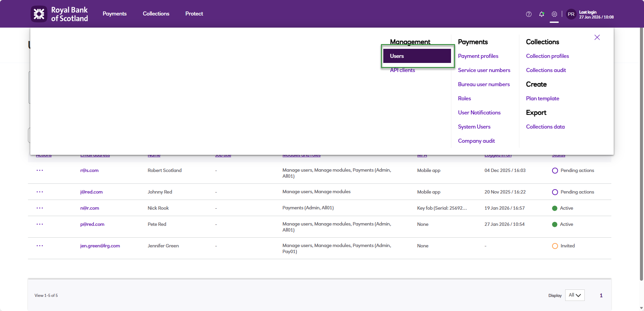Open actions menu for r@s.com row

pos(40,170)
